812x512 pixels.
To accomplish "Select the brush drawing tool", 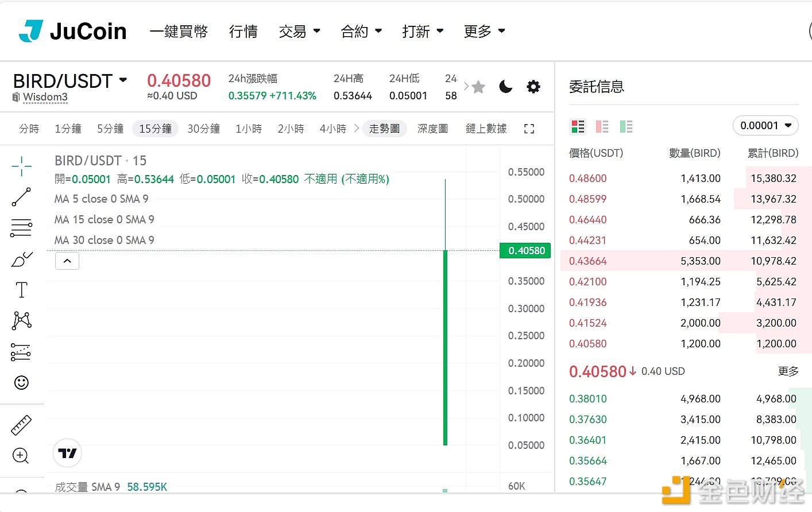I will tap(21, 259).
